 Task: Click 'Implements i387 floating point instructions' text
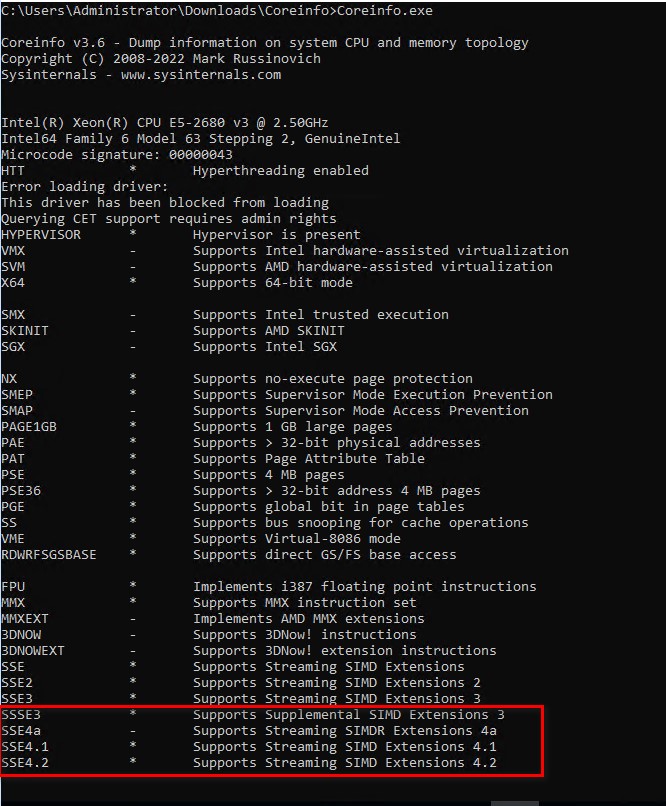tap(364, 587)
